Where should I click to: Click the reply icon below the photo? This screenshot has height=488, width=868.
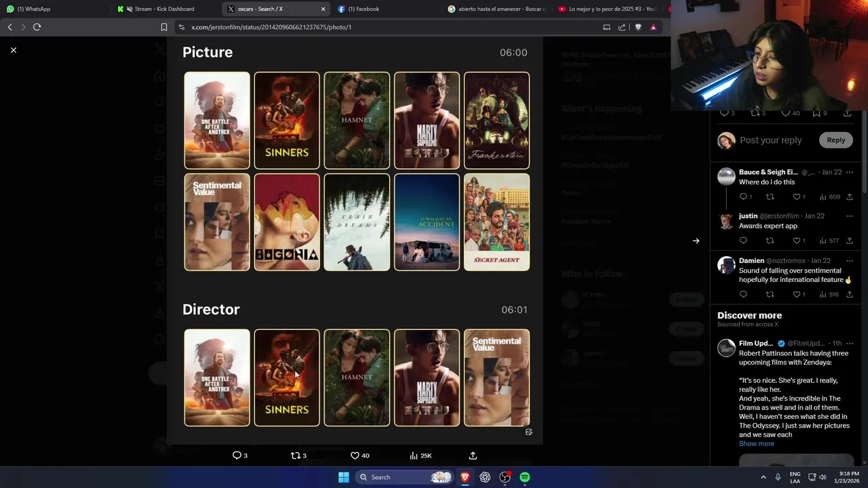pyautogui.click(x=237, y=455)
